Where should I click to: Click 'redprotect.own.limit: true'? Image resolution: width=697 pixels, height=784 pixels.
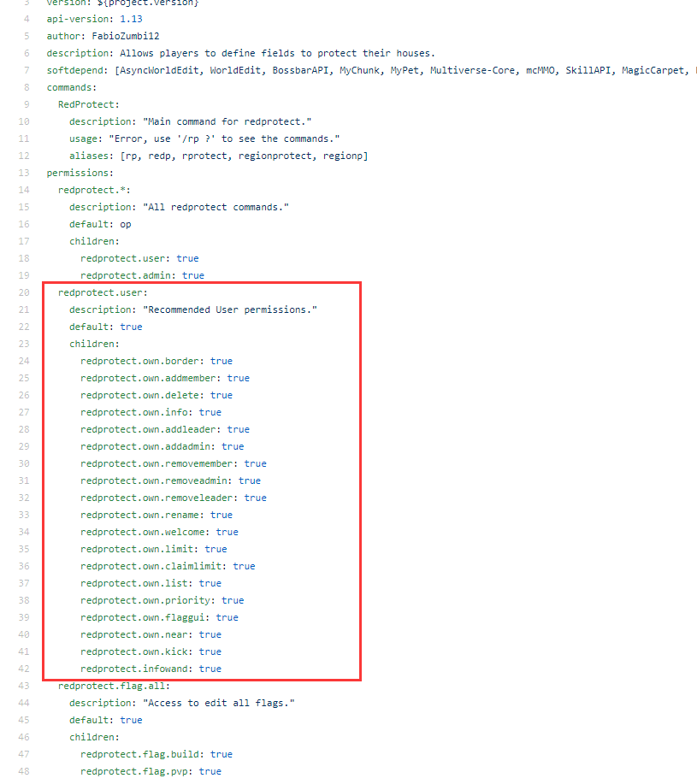pos(153,549)
